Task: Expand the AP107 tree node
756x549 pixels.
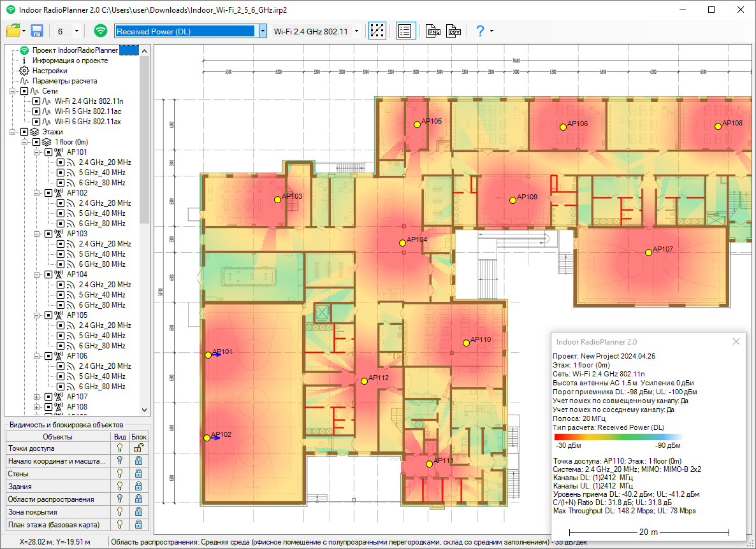Action: click(38, 397)
